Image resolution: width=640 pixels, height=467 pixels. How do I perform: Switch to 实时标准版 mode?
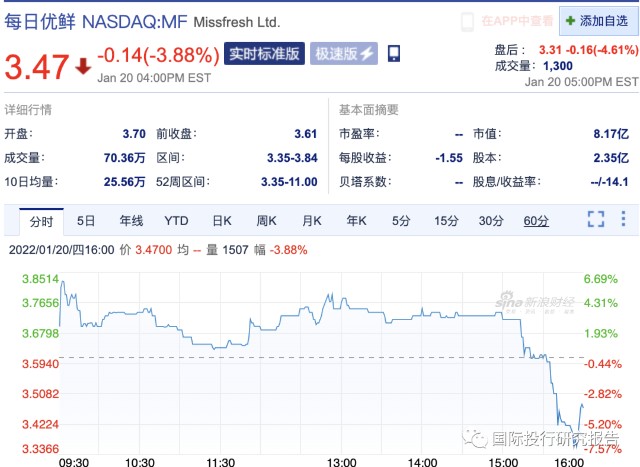coord(264,53)
